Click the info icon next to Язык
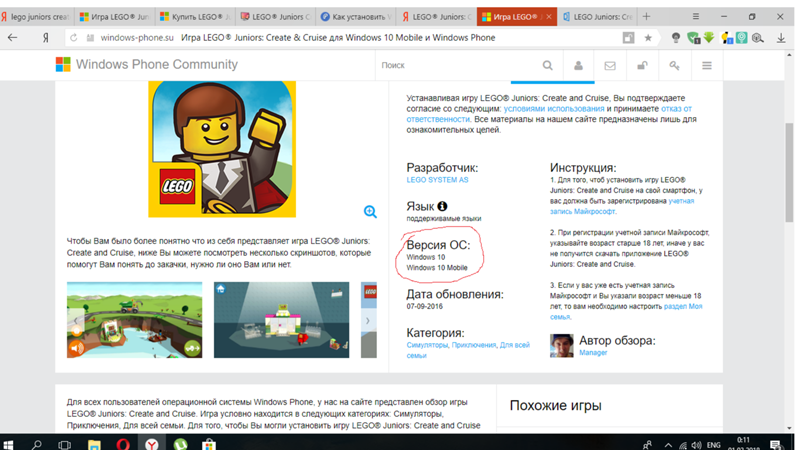 pos(442,206)
